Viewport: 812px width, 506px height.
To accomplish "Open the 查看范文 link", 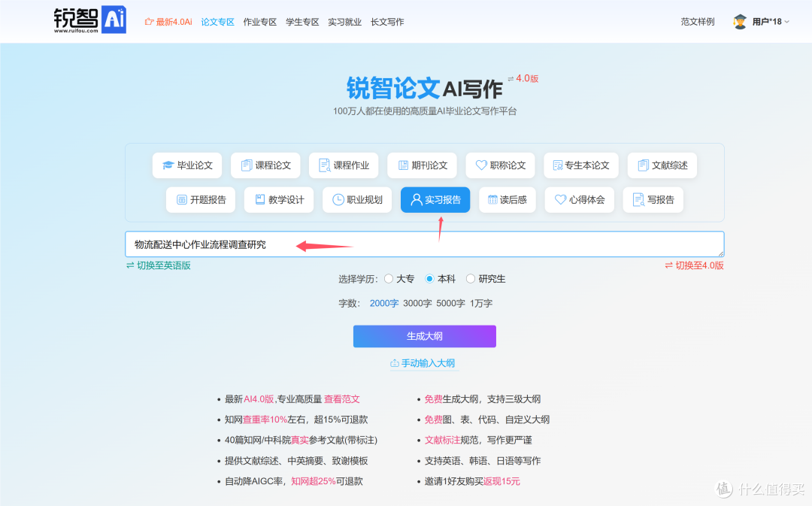I will point(342,399).
